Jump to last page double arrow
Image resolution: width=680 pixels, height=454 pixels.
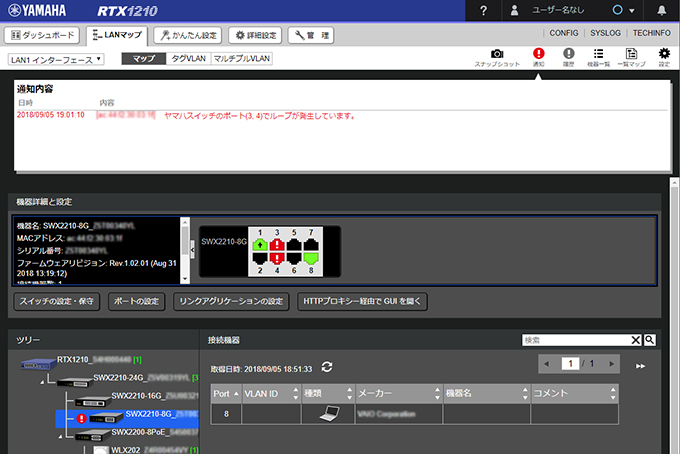click(640, 366)
